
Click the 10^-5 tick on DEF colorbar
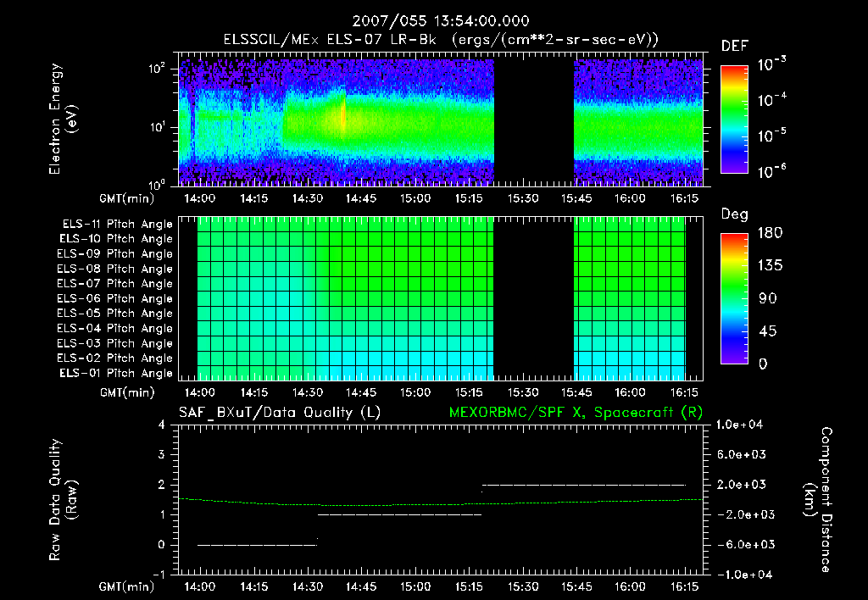pyautogui.click(x=771, y=136)
